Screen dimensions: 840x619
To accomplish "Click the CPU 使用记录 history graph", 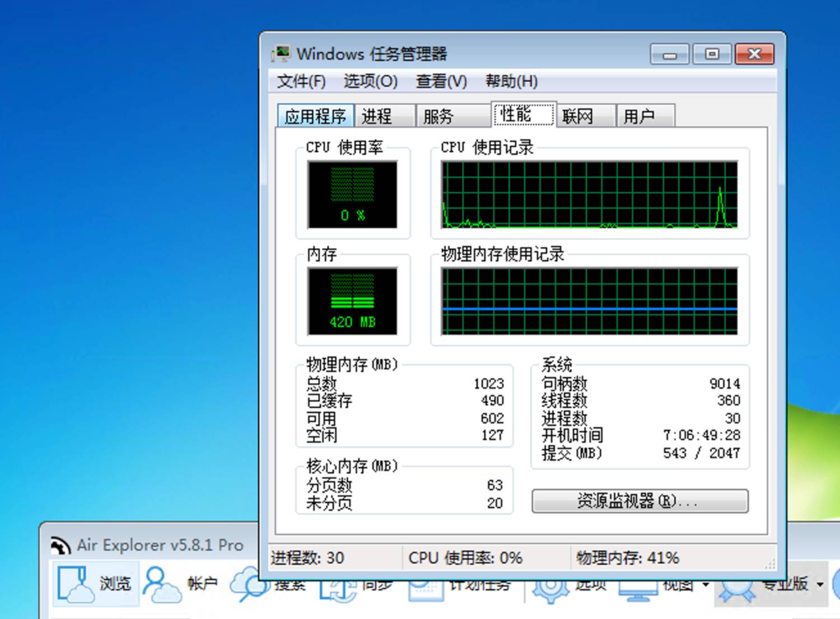I will pyautogui.click(x=590, y=195).
